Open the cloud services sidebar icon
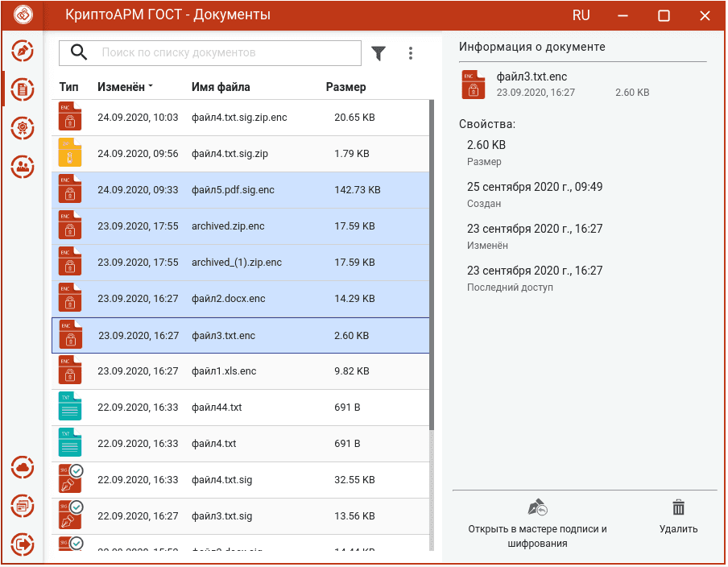Screen dimensions: 728x567 23,467
